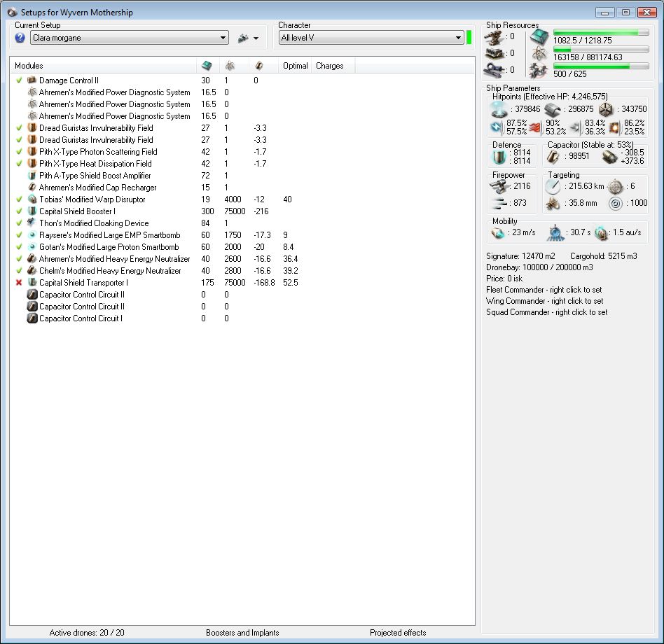
Task: Click the armor hitpoints icon
Action: pos(553,110)
